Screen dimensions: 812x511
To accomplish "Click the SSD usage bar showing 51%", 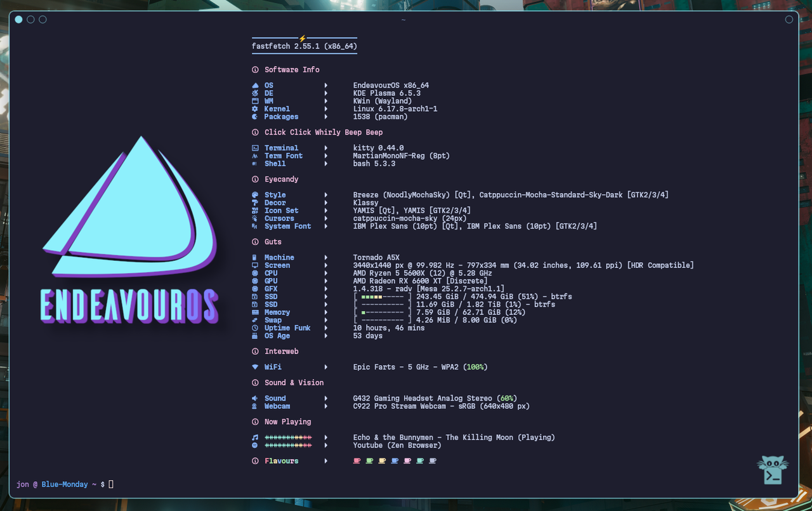I will point(383,297).
